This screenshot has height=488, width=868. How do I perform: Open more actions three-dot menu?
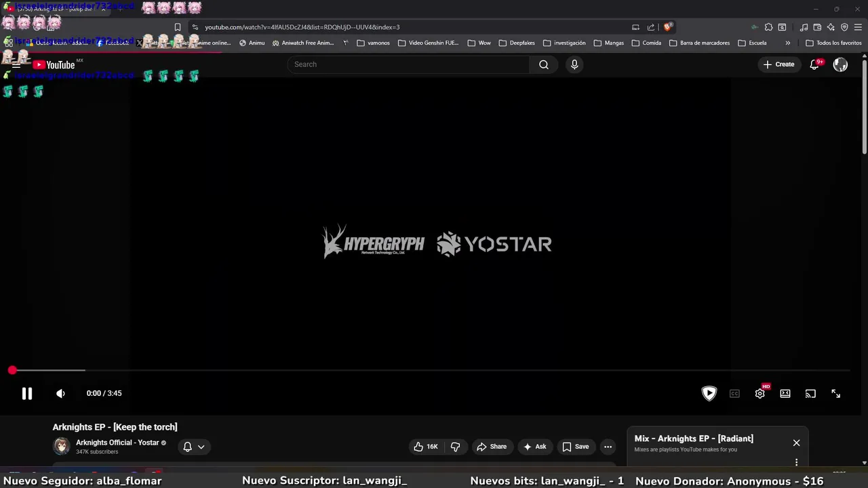pyautogui.click(x=608, y=447)
